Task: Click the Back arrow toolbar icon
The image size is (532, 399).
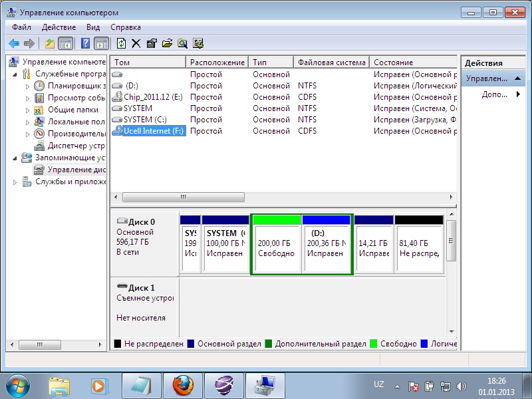Action: 13,43
